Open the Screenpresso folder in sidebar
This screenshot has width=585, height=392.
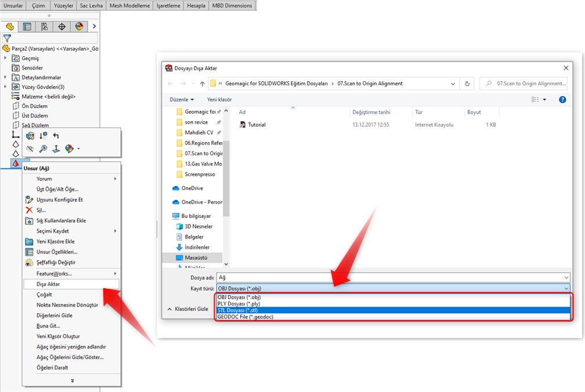pyautogui.click(x=196, y=175)
